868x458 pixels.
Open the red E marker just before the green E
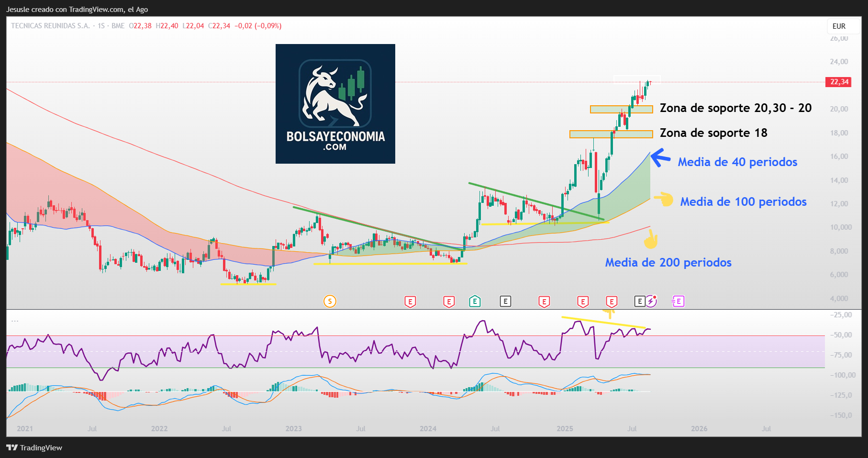(x=449, y=302)
